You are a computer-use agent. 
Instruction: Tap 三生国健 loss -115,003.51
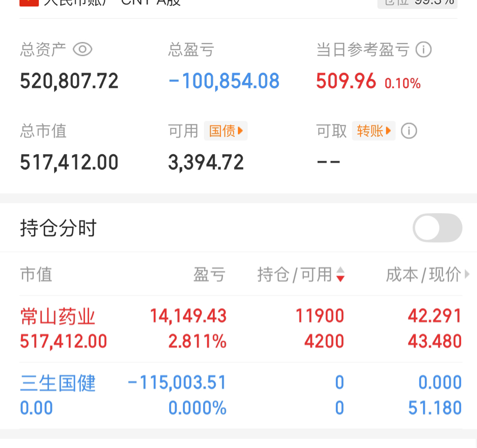(x=177, y=382)
